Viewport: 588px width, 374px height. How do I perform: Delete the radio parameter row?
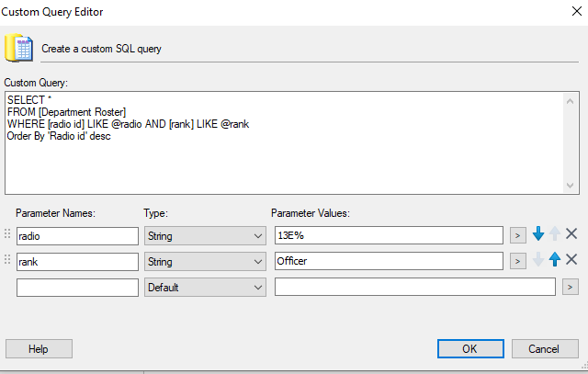[x=571, y=234]
